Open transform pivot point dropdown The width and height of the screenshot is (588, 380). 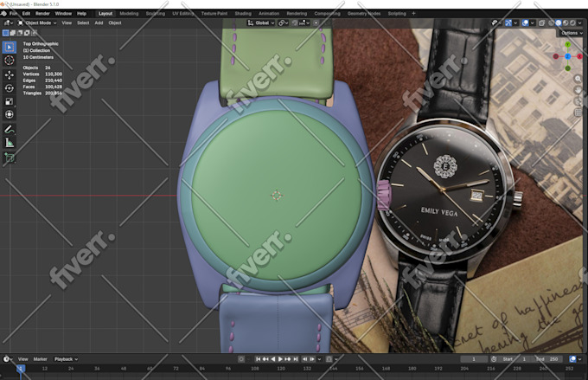click(283, 23)
